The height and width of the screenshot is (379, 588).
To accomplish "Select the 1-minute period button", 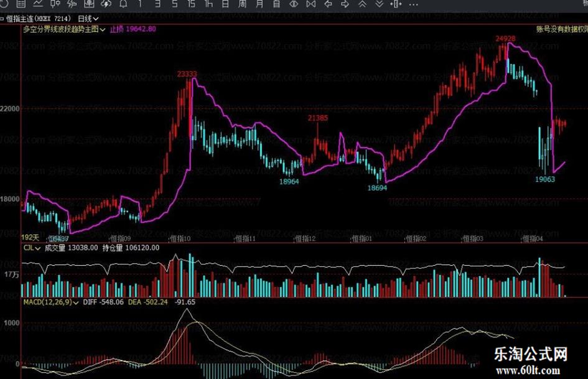I will [140, 4].
